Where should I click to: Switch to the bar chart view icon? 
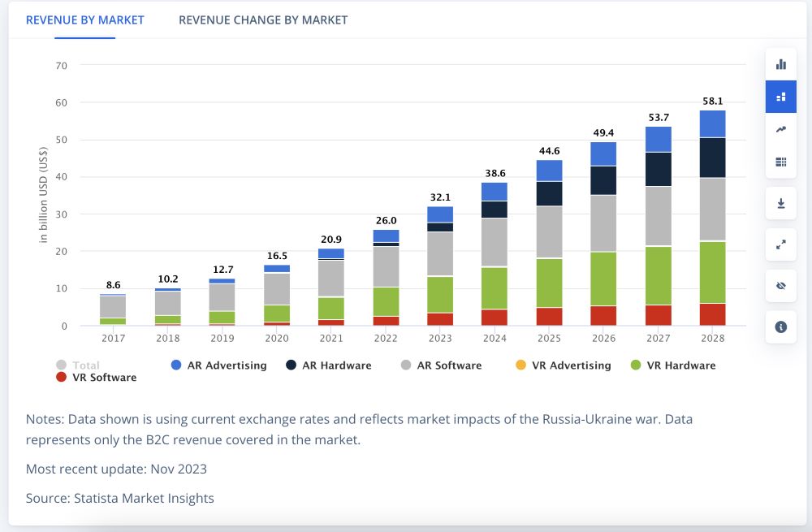[x=781, y=64]
